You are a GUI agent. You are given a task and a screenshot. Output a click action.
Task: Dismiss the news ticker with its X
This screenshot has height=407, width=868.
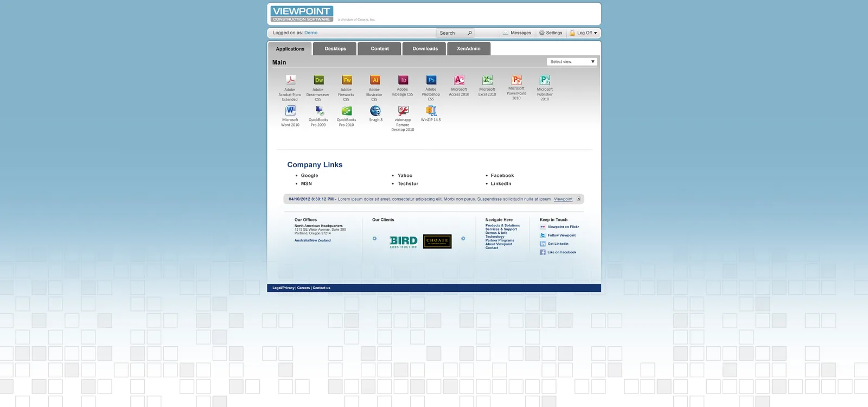coord(578,199)
